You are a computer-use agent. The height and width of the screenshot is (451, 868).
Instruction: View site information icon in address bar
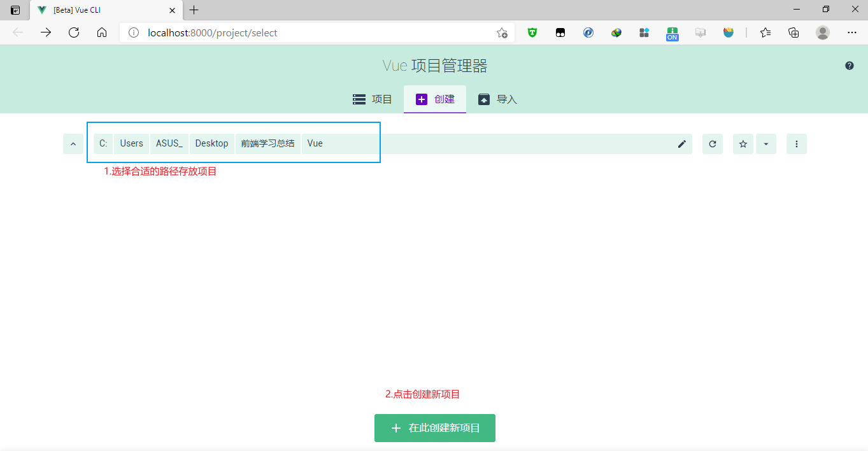pos(134,32)
